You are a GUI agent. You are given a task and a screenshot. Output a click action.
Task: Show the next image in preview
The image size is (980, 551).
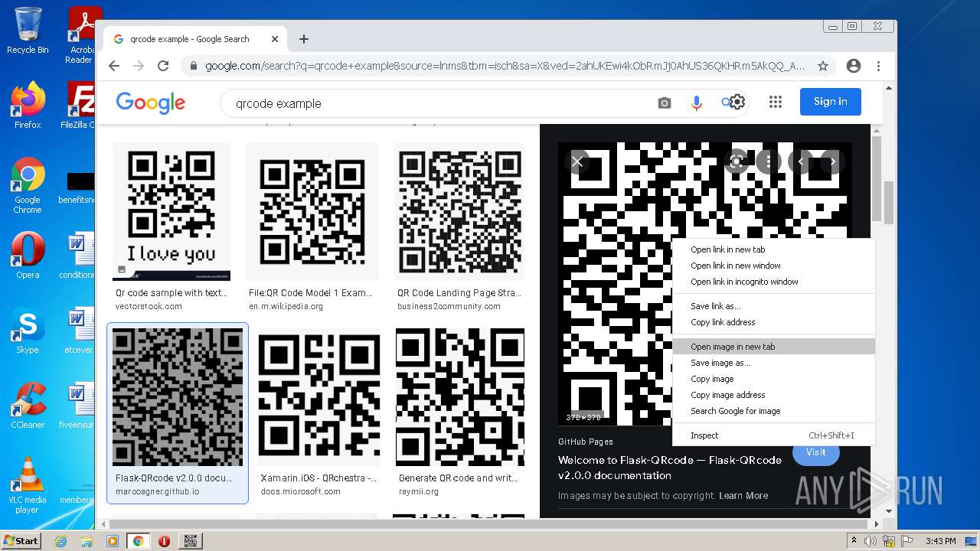833,161
